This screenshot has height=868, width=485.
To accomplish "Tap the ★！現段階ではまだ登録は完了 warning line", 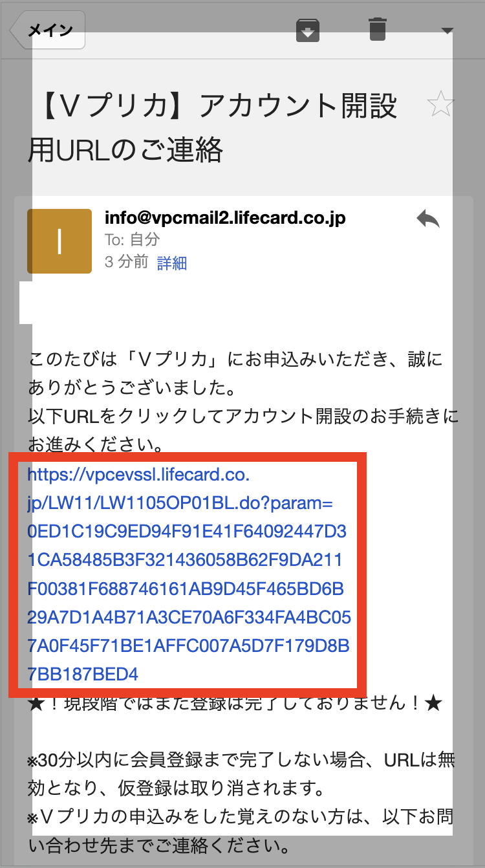I will click(235, 703).
